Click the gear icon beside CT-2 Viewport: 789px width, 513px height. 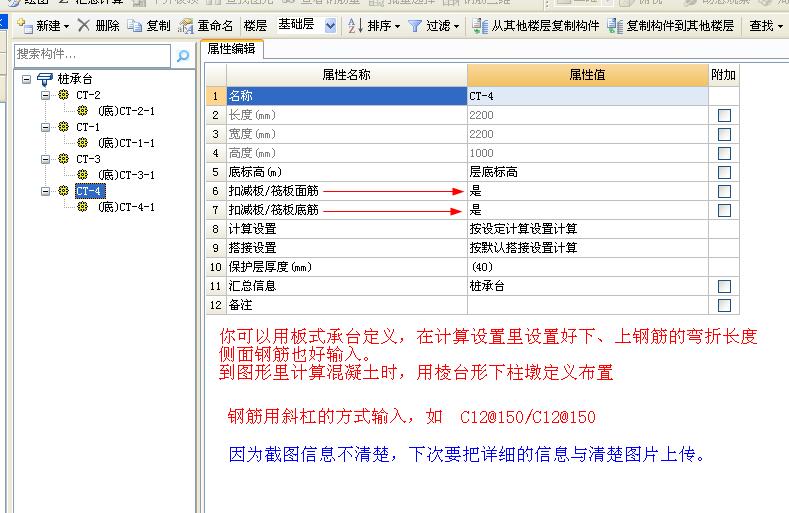(63, 95)
